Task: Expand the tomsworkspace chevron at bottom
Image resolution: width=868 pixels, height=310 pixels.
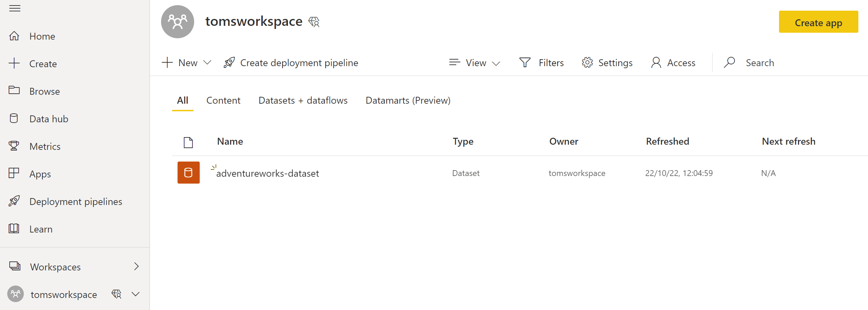Action: click(x=135, y=294)
